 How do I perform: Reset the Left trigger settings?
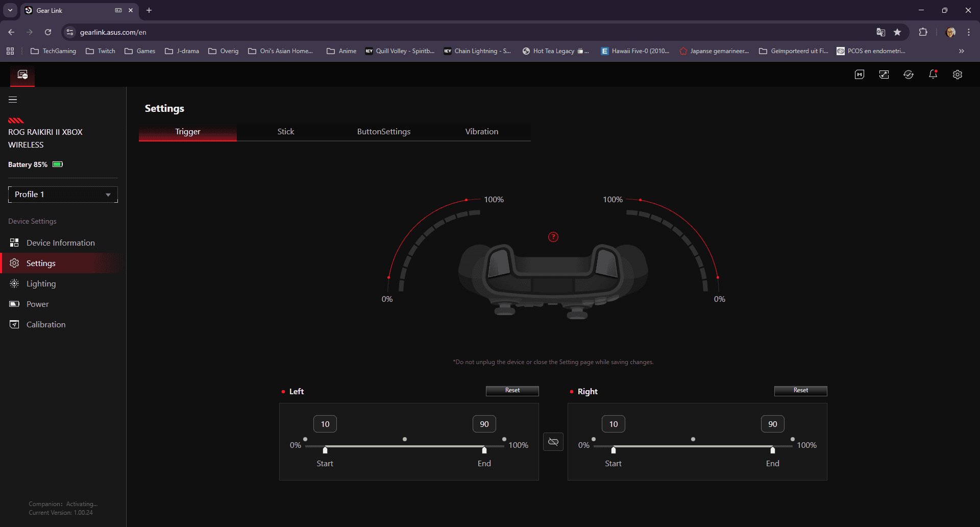pos(512,391)
